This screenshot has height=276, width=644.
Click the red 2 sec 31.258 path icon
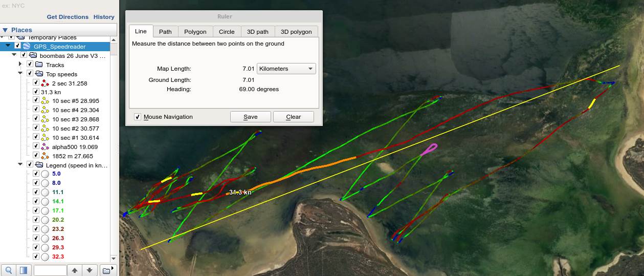45,83
